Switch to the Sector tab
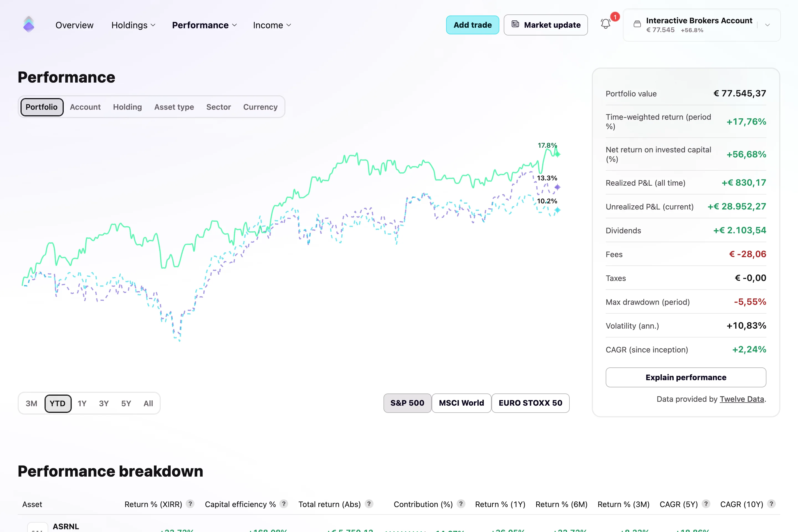 point(219,107)
